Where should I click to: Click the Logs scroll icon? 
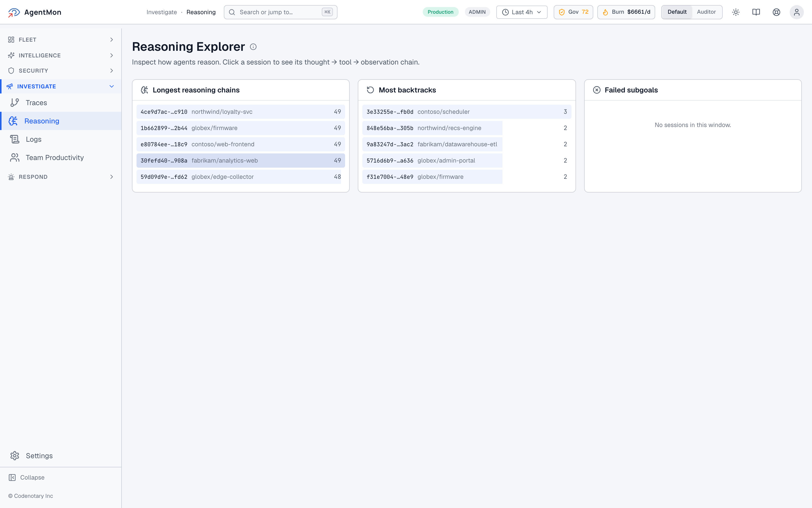point(15,139)
